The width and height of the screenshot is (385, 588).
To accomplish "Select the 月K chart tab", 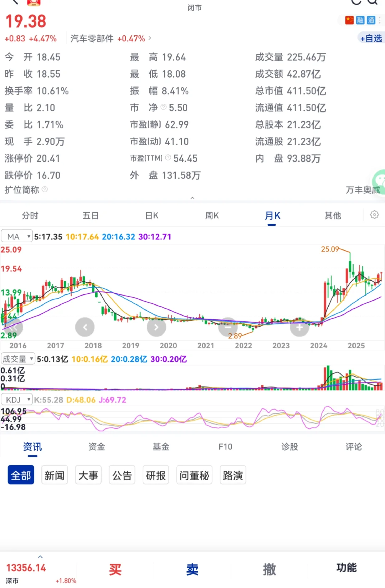I will [x=272, y=216].
